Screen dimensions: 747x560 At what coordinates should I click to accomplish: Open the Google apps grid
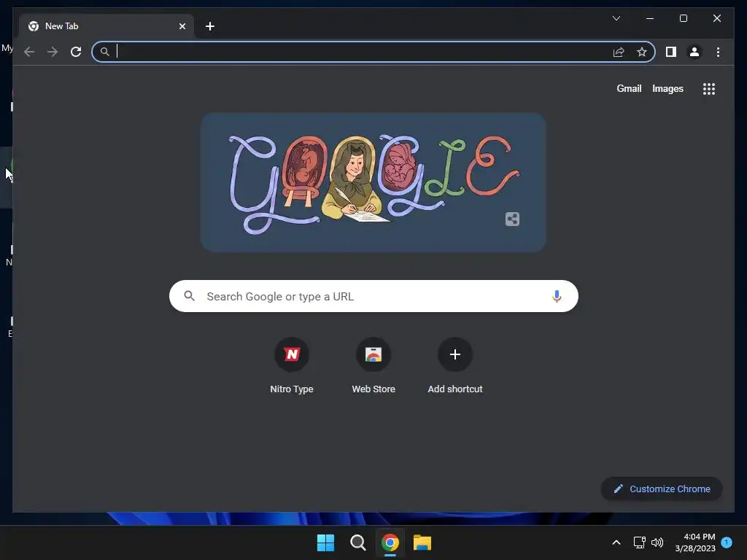tap(709, 89)
